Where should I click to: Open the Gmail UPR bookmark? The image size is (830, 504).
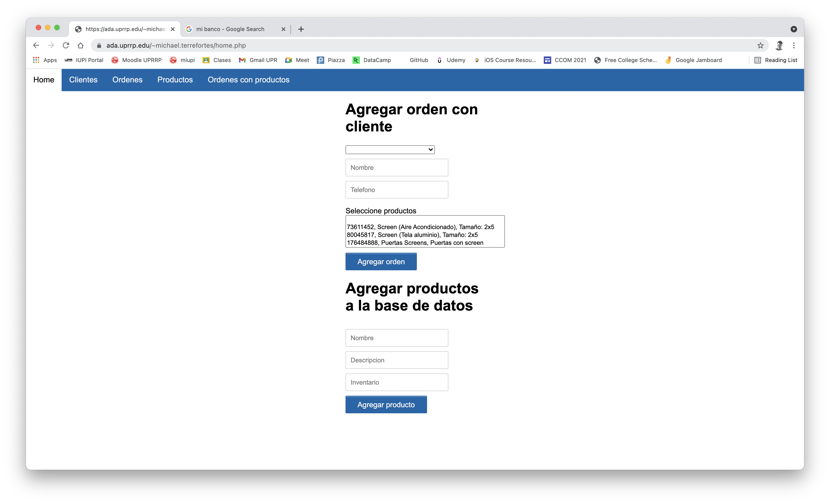point(258,60)
